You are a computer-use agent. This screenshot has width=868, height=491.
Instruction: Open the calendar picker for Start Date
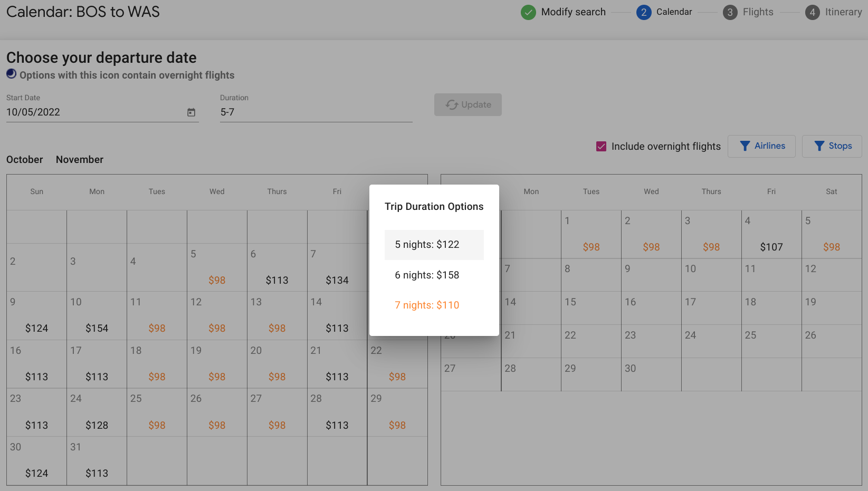(x=191, y=112)
